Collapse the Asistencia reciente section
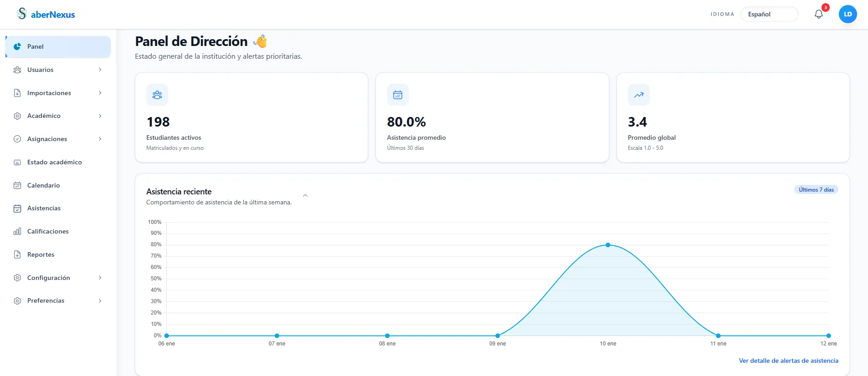The image size is (868, 376). [305, 195]
